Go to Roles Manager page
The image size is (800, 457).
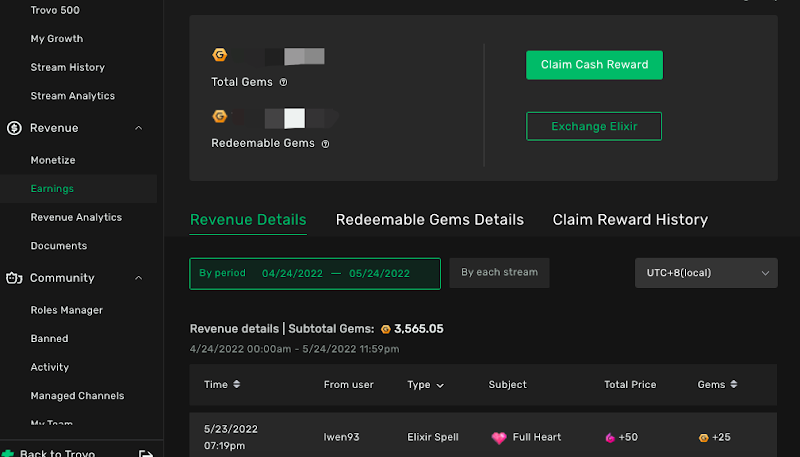tap(66, 310)
